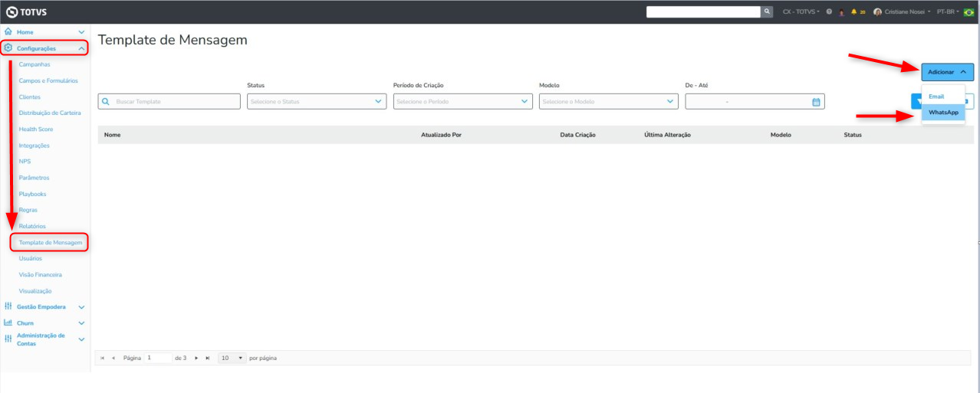Open Relatórios in sidebar
Screen dimensions: 980x393
click(33, 226)
